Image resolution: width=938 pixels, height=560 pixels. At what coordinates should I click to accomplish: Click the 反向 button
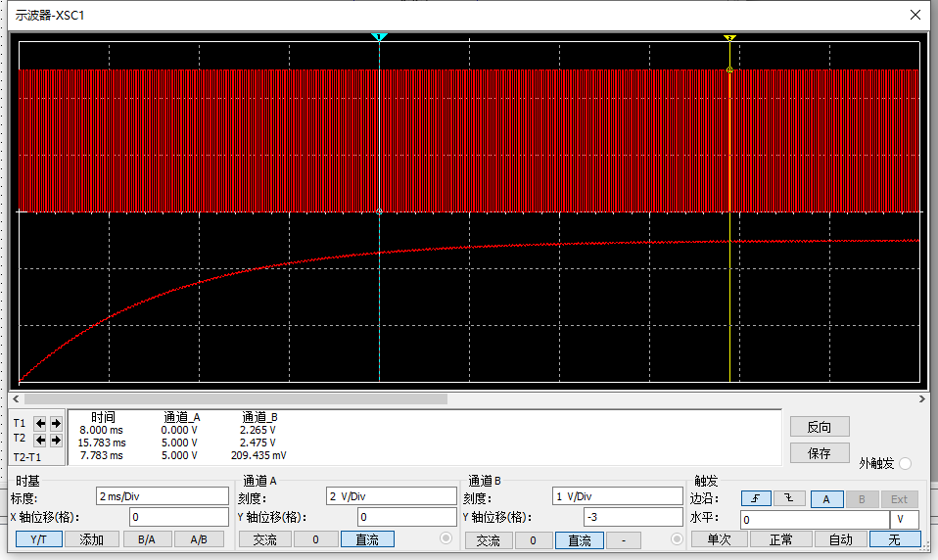tap(820, 427)
